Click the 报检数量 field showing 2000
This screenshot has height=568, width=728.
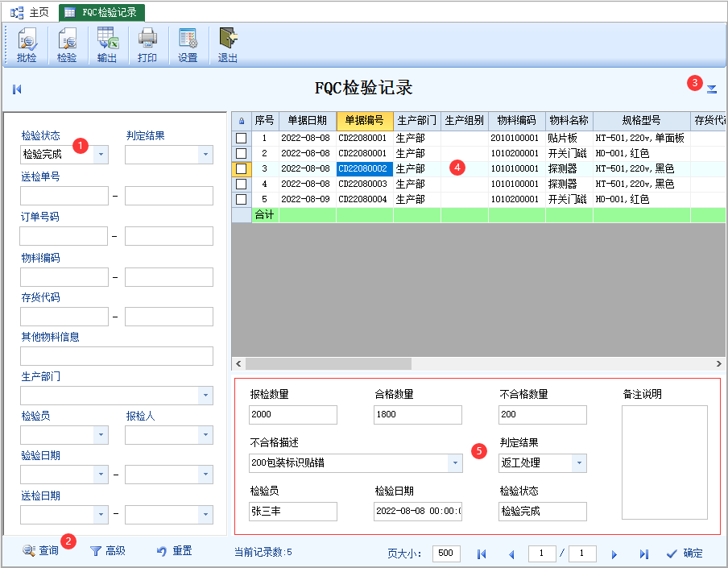tap(293, 415)
